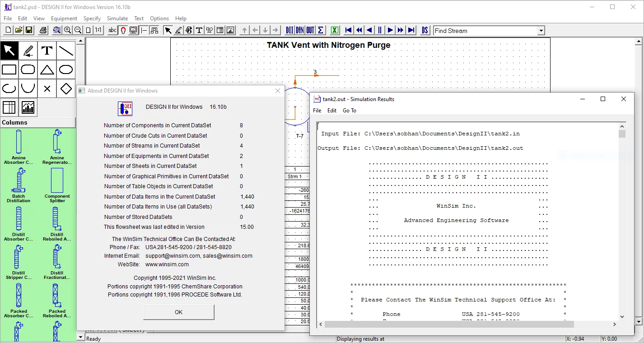Maximize the Simulation Results window
Image resolution: width=644 pixels, height=343 pixels.
(602, 99)
